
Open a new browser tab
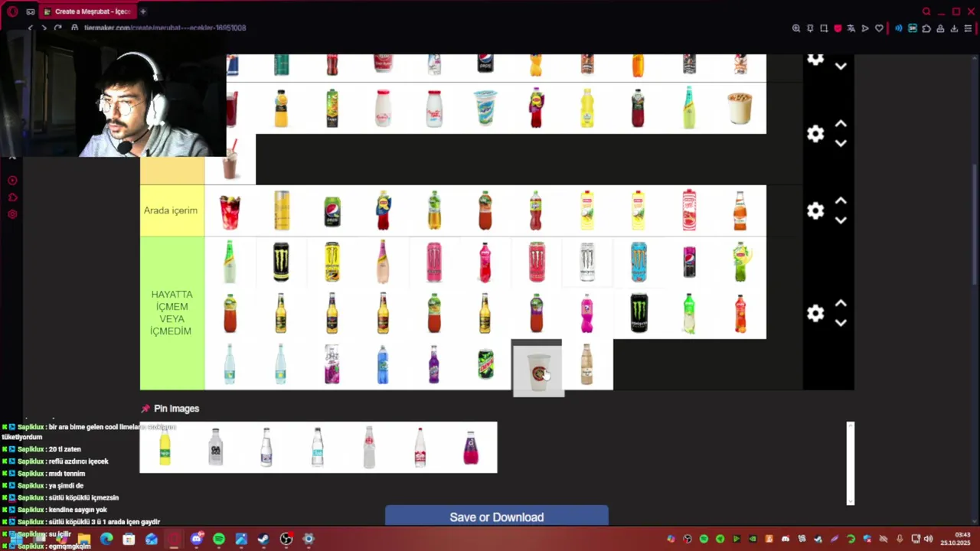(x=142, y=11)
